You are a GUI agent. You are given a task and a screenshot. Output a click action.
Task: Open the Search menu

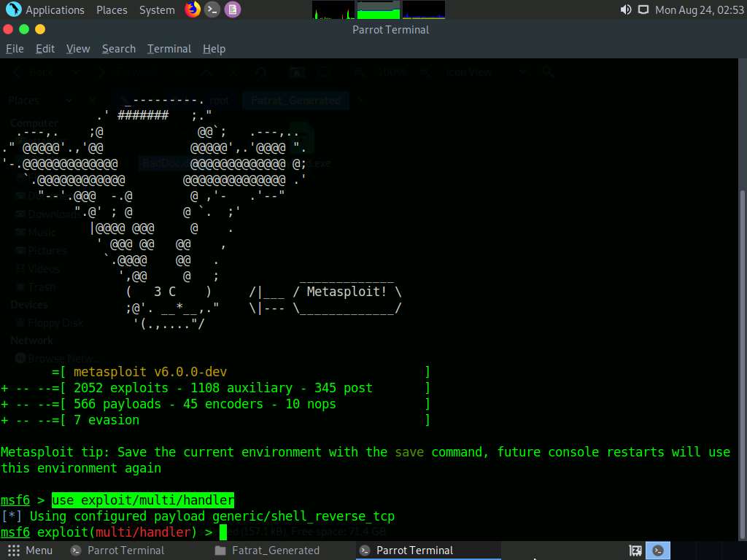119,49
